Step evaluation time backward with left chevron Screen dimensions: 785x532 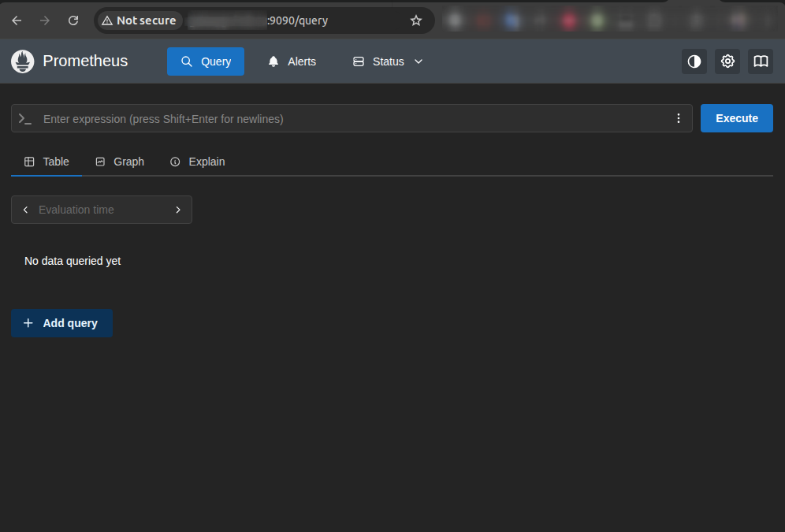point(25,210)
